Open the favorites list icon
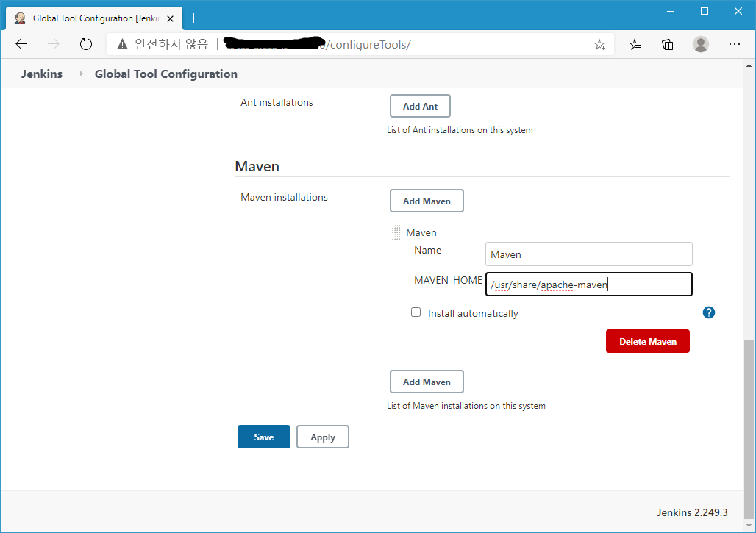The height and width of the screenshot is (533, 756). pos(635,45)
